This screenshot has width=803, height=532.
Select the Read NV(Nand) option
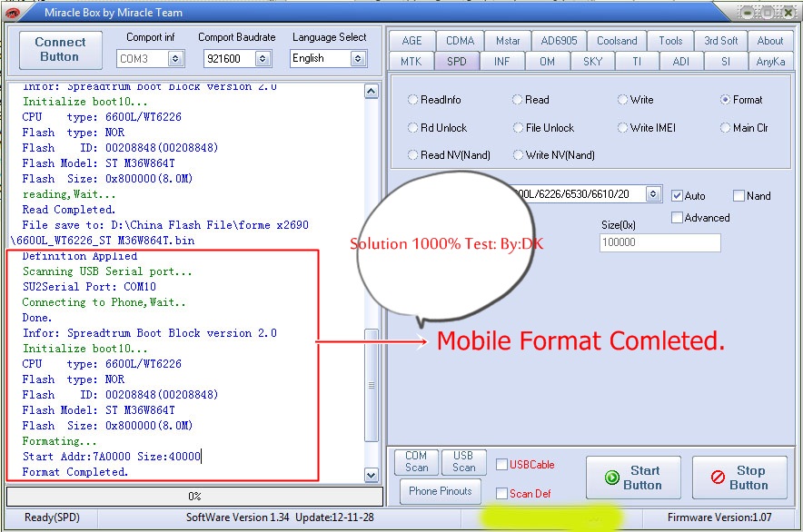click(413, 154)
